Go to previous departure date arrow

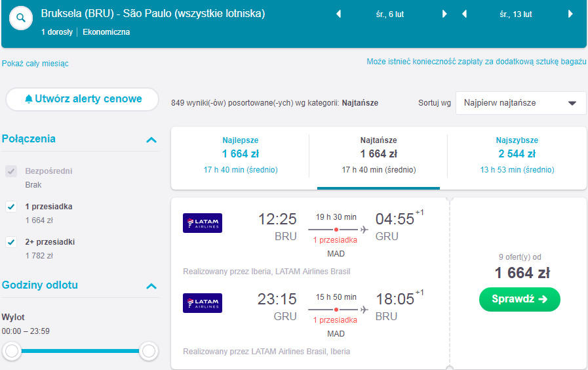point(339,14)
